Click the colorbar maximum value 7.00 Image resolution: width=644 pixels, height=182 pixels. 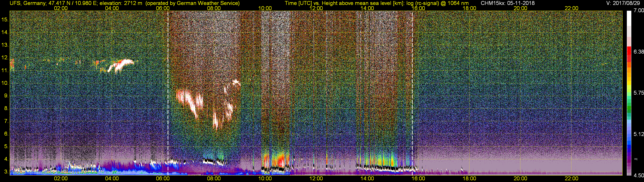(639, 10)
